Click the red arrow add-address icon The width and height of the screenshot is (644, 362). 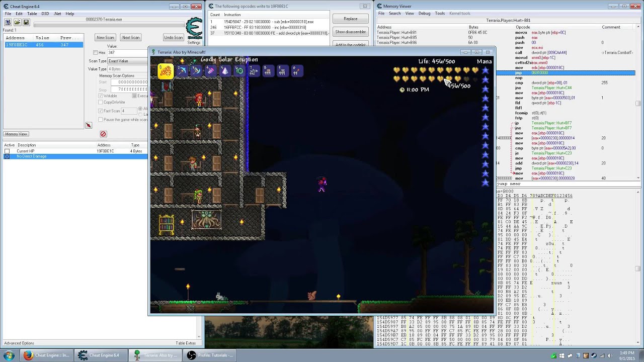pos(89,125)
